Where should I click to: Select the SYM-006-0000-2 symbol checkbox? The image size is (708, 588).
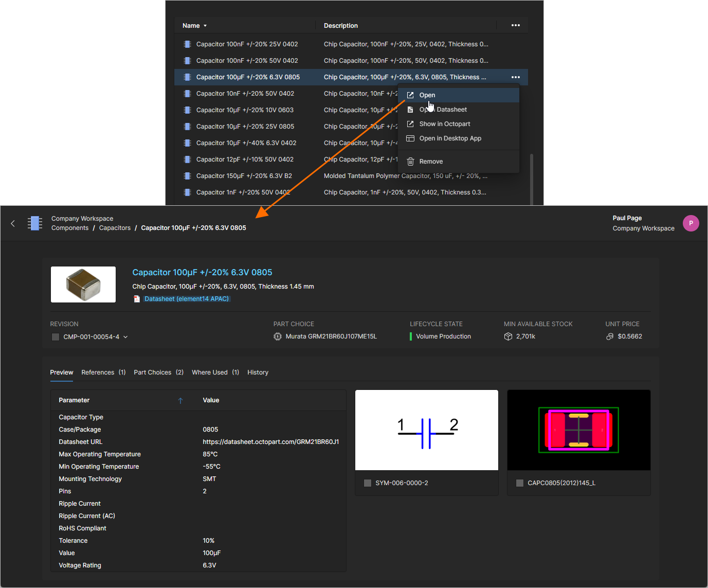coord(368,483)
